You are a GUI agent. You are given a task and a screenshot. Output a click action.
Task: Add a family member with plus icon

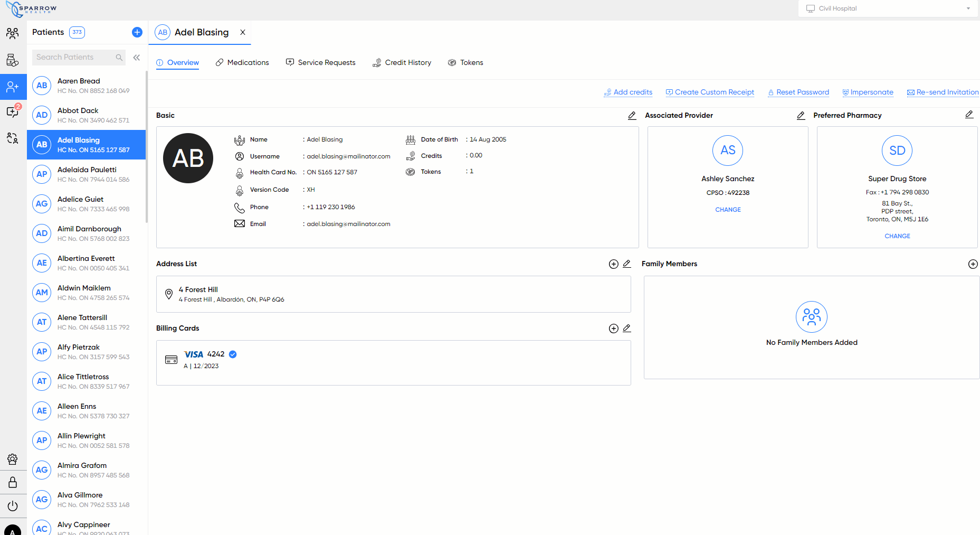click(x=973, y=264)
